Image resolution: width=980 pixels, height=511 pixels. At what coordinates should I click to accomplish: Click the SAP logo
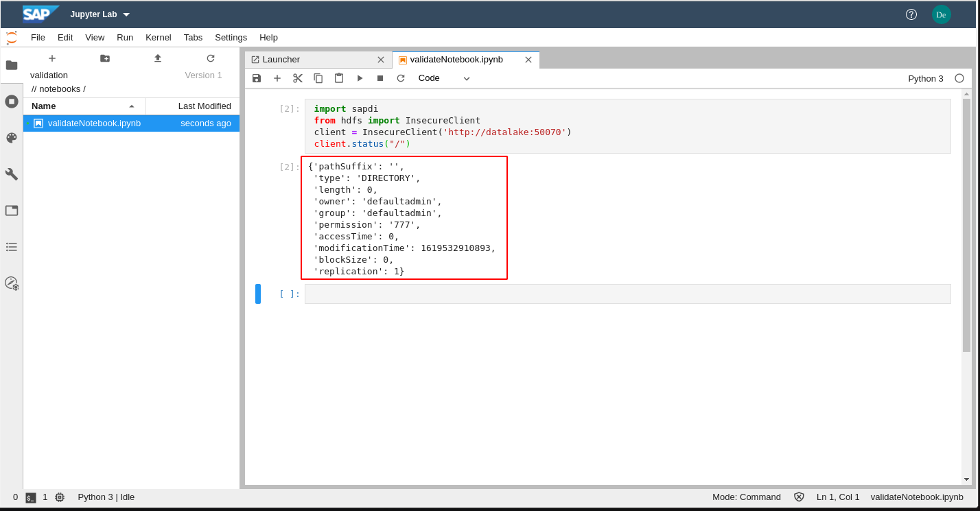click(40, 14)
